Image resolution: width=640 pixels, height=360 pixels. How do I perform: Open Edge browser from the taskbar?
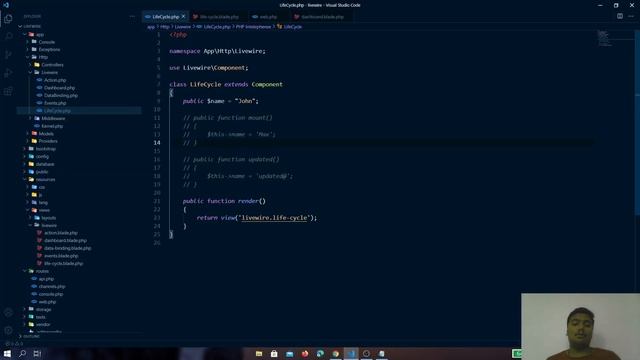[320, 353]
